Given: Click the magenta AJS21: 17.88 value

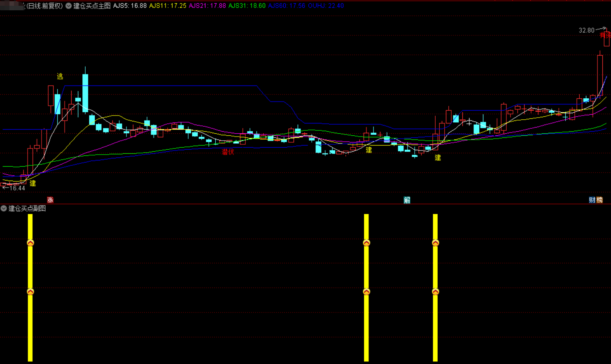Looking at the screenshot, I should point(207,6).
